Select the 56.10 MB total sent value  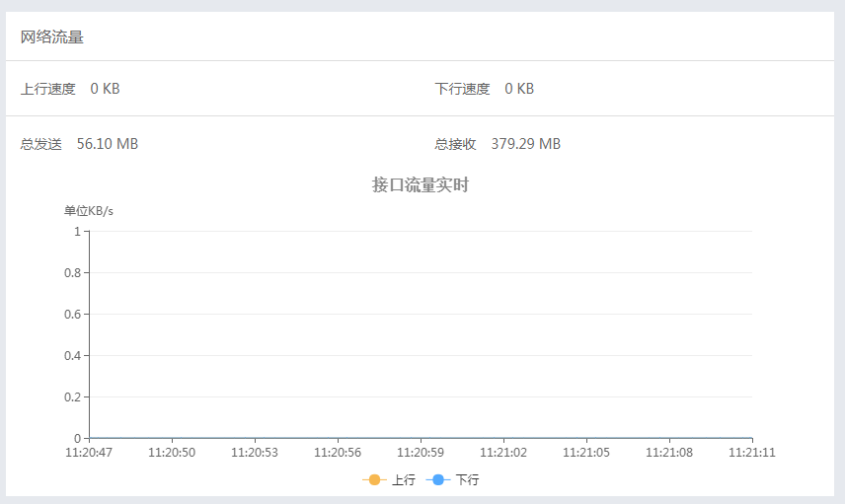click(108, 144)
